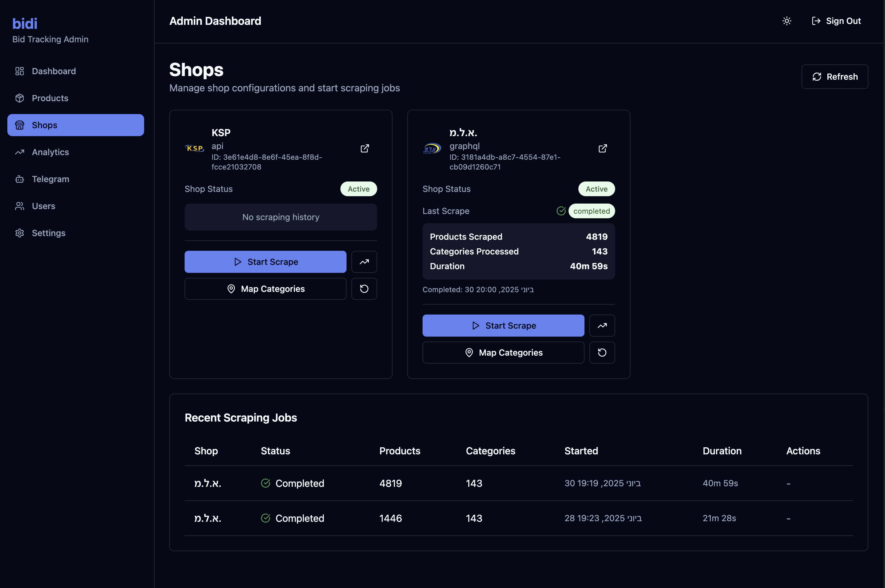Click KSP shop reset history icon
Viewport: 885px width, 588px height.
(364, 289)
